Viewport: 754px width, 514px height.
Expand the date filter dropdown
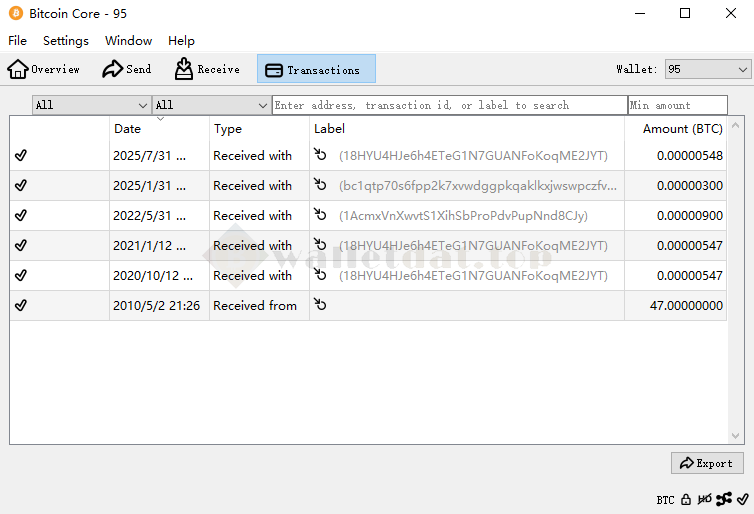point(91,105)
